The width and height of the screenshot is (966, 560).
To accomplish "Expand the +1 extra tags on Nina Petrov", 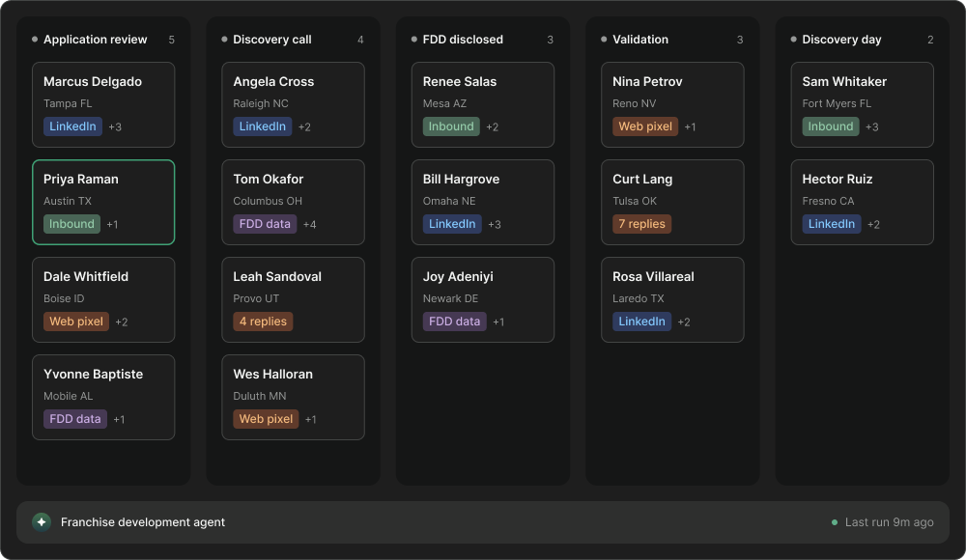I will [x=690, y=126].
